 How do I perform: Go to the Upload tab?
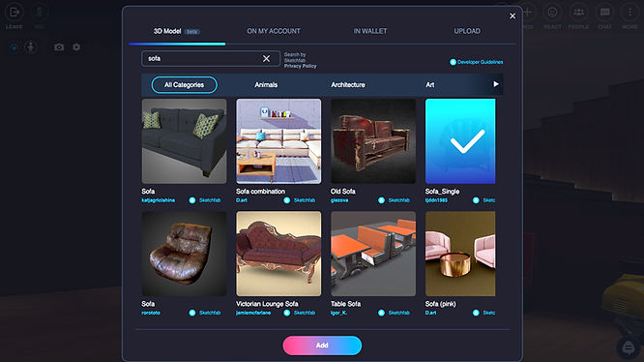(467, 31)
